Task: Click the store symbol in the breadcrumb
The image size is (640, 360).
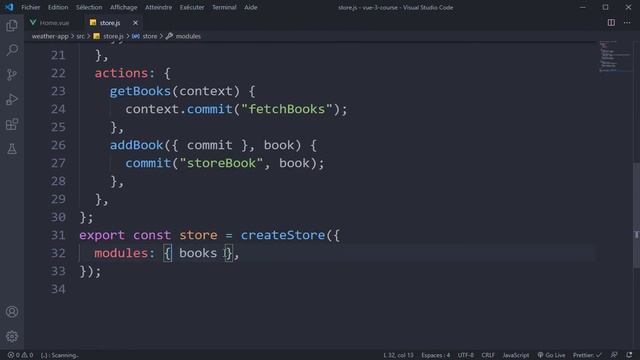Action: click(x=145, y=36)
